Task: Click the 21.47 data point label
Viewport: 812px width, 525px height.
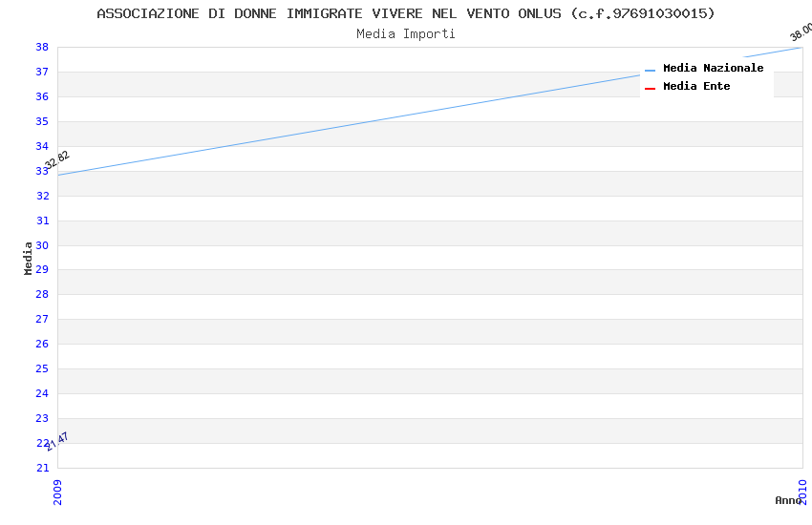Action: coord(57,441)
